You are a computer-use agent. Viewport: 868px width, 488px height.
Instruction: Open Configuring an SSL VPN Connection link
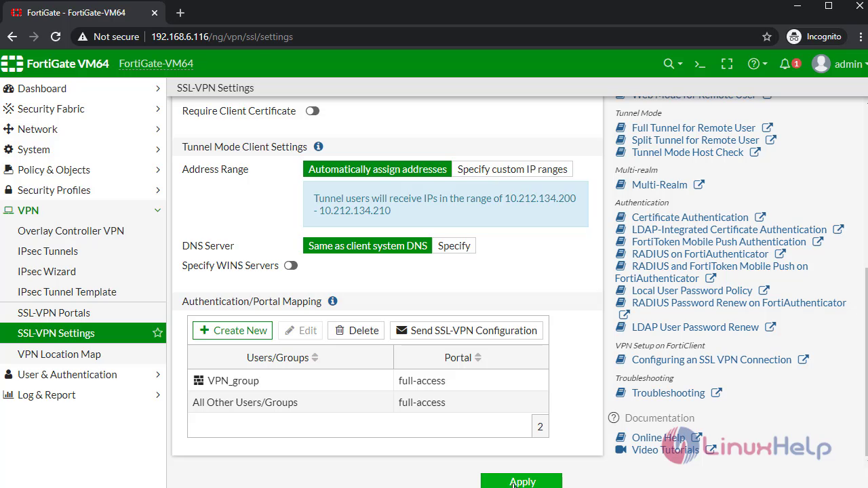(x=711, y=359)
